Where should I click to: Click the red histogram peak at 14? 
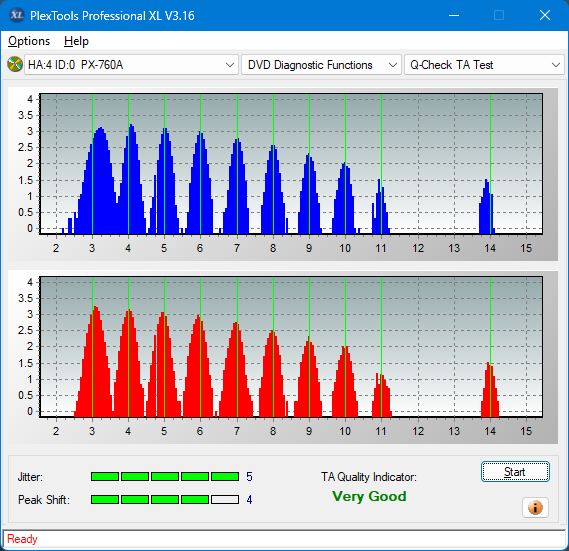pos(490,390)
